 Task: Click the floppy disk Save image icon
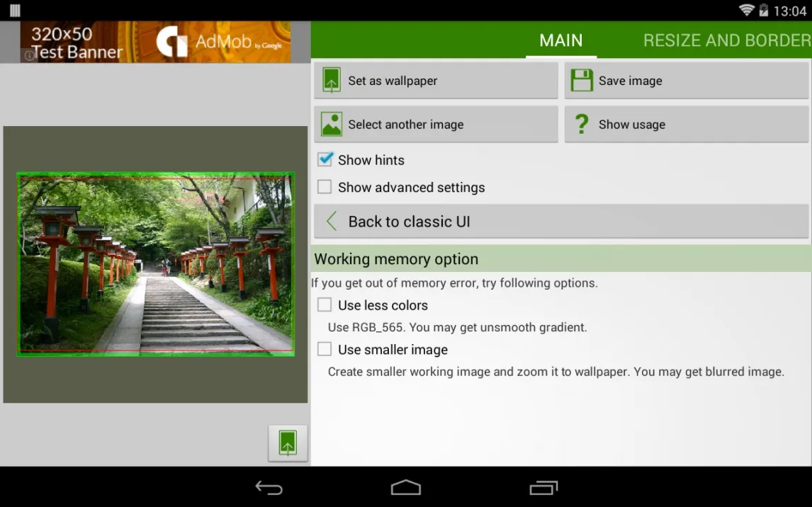point(582,81)
